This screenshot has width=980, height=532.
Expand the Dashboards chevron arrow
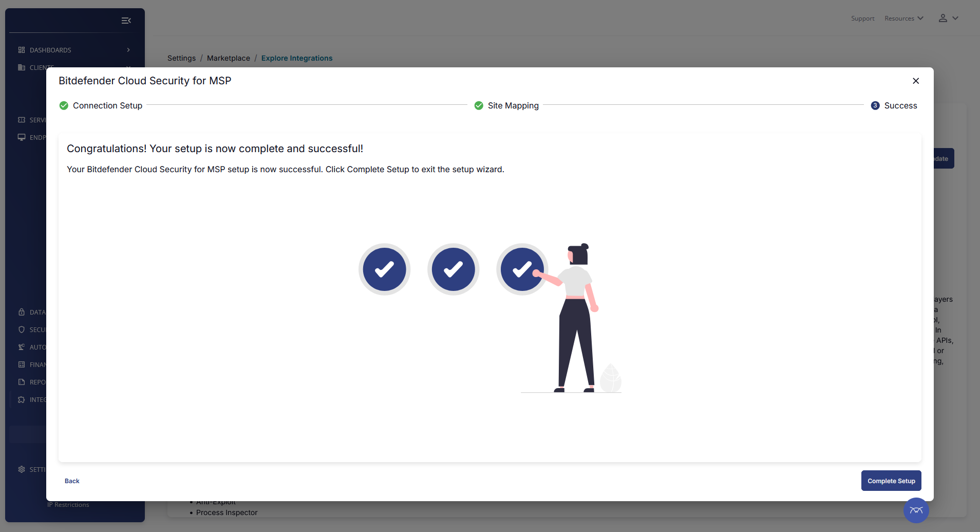coord(128,50)
